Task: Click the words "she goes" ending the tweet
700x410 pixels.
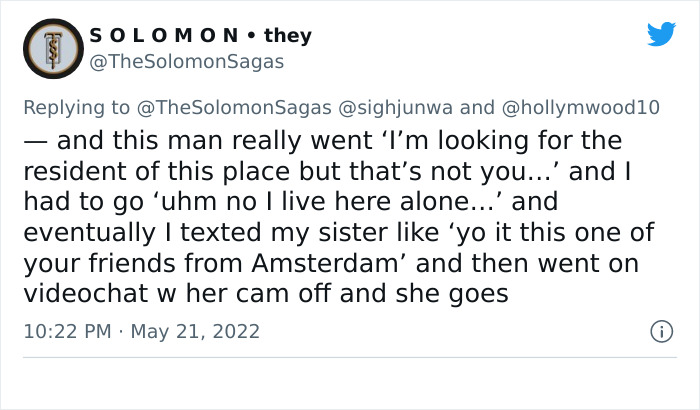Action: 468,296
